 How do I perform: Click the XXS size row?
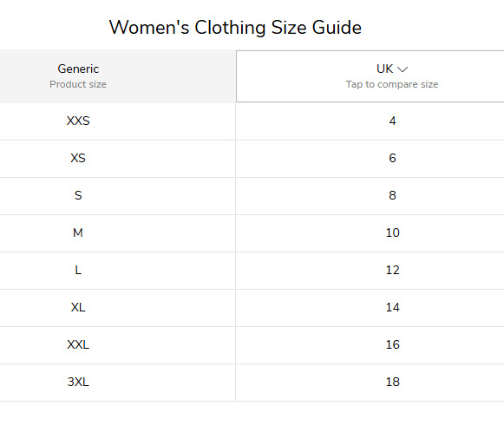252,121
